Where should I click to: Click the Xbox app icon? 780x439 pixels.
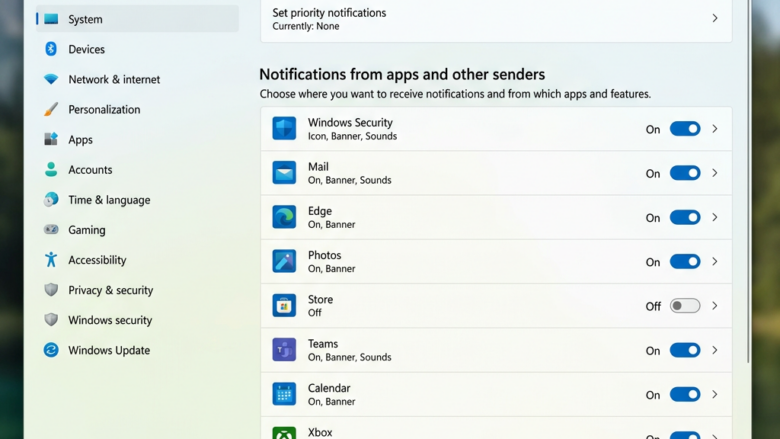tap(284, 433)
